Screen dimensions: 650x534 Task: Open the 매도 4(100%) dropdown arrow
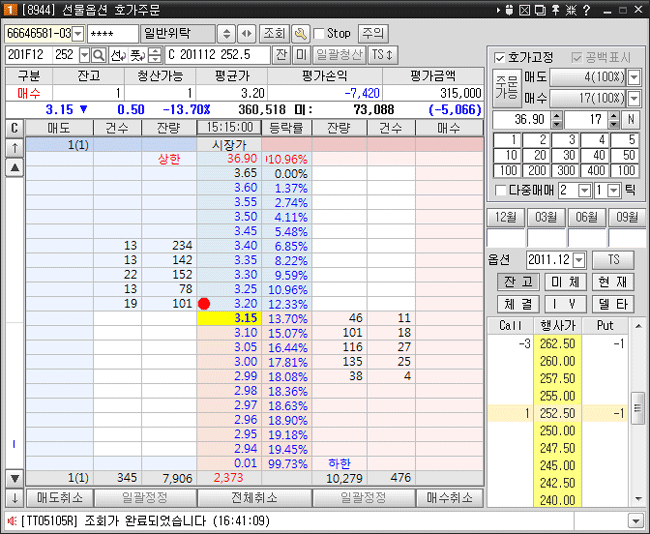pyautogui.click(x=633, y=77)
